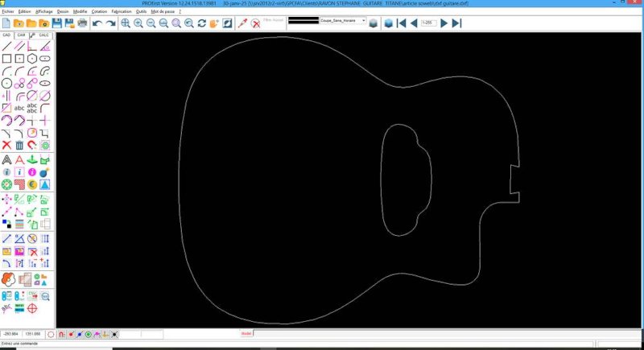This screenshot has height=350, width=644.
Task: Click the red hatching pattern icon
Action: tap(19, 184)
